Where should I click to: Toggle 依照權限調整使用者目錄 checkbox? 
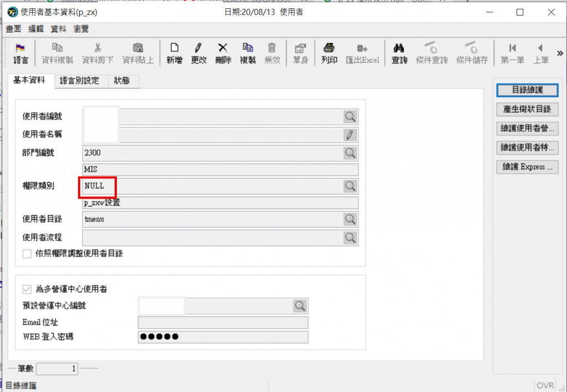(27, 254)
